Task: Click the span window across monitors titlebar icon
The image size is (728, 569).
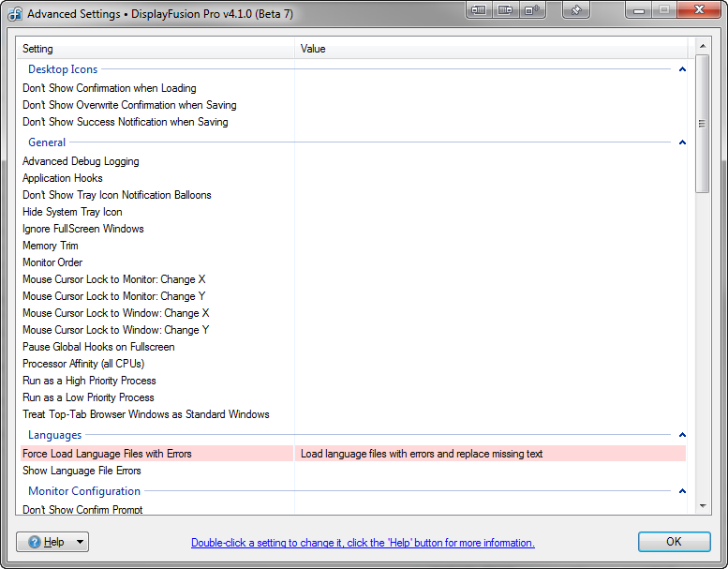Action: click(532, 10)
